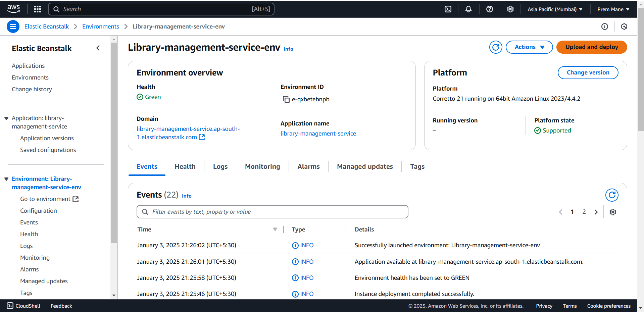Open the Monitoring tab
The image size is (644, 312).
[x=262, y=166]
